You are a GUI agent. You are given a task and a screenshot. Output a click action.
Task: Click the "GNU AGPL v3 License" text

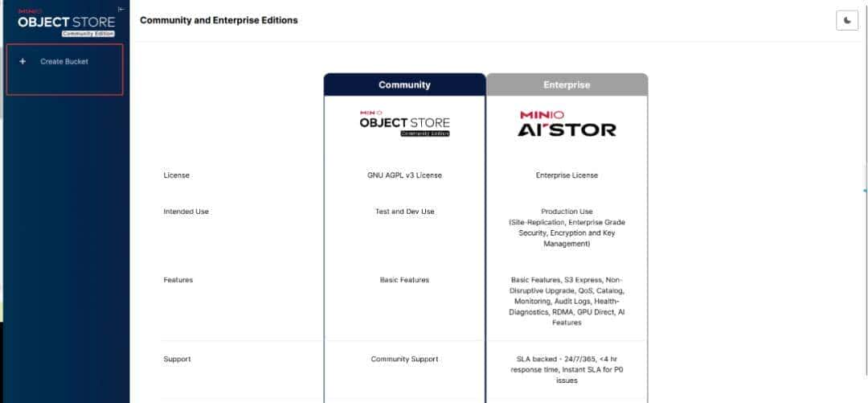click(404, 175)
